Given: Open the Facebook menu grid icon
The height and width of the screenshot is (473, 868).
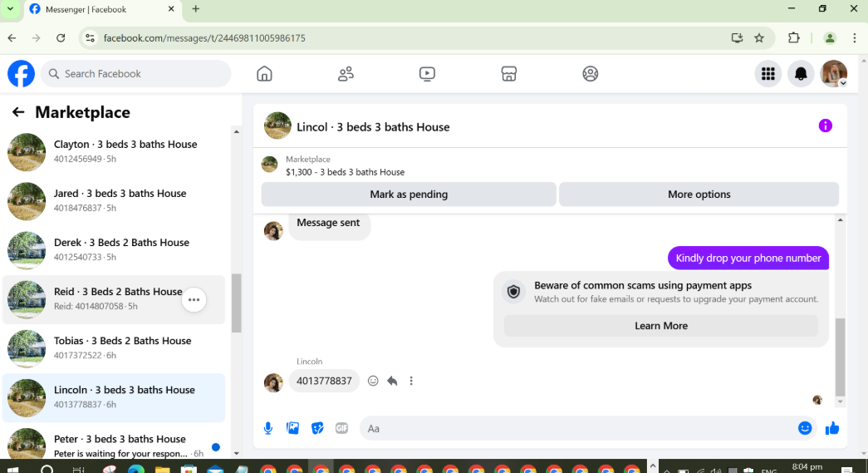Looking at the screenshot, I should (x=767, y=74).
